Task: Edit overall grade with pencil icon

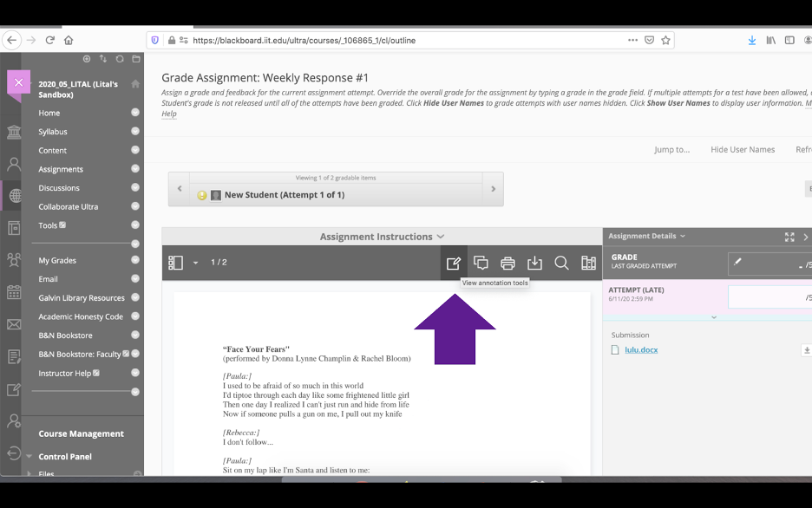Action: click(x=737, y=262)
